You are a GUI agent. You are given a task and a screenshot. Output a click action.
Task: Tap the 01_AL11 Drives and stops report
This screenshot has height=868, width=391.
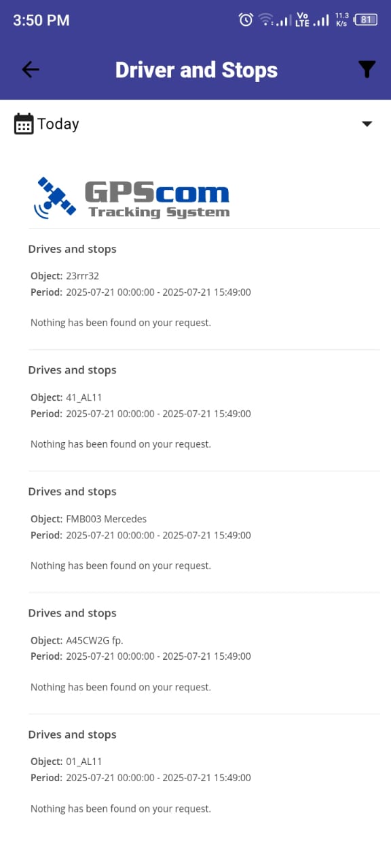pyautogui.click(x=83, y=761)
